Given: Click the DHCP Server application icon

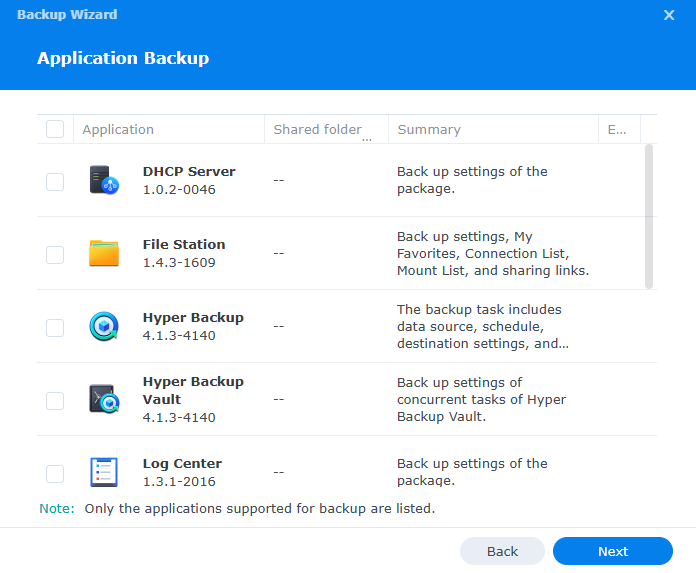Looking at the screenshot, I should (x=104, y=180).
